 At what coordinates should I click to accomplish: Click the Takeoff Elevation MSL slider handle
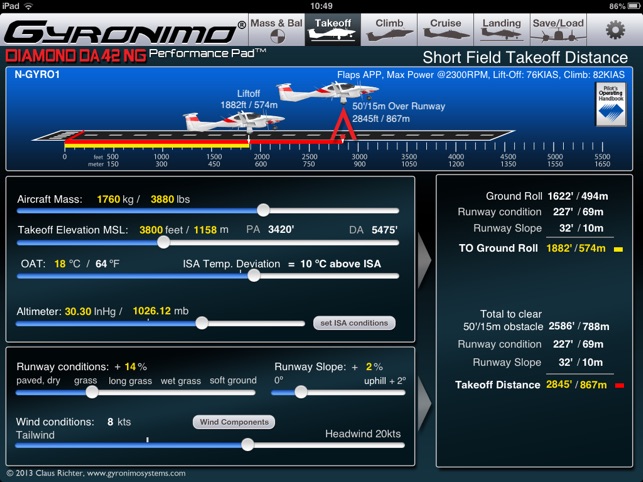click(x=164, y=242)
